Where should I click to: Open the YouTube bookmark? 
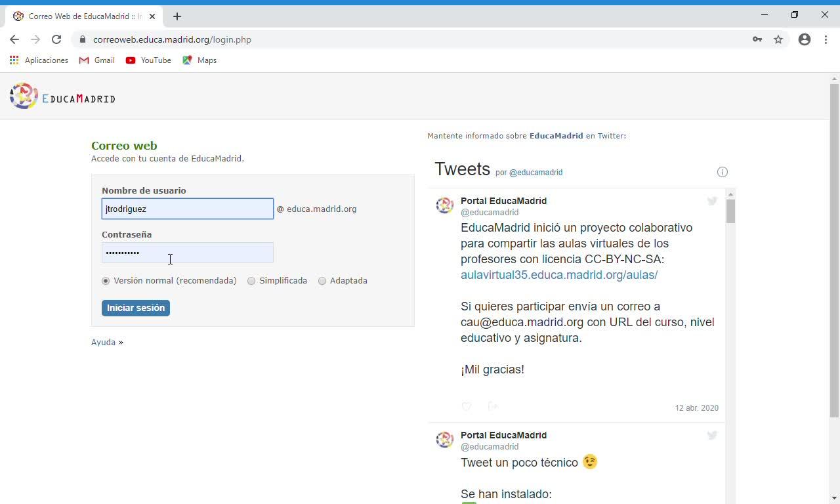tap(148, 60)
